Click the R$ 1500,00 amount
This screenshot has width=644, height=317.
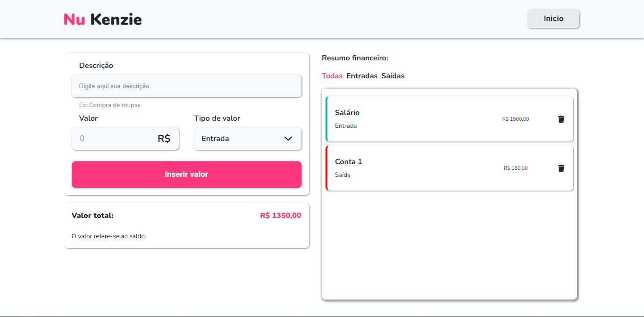[516, 119]
